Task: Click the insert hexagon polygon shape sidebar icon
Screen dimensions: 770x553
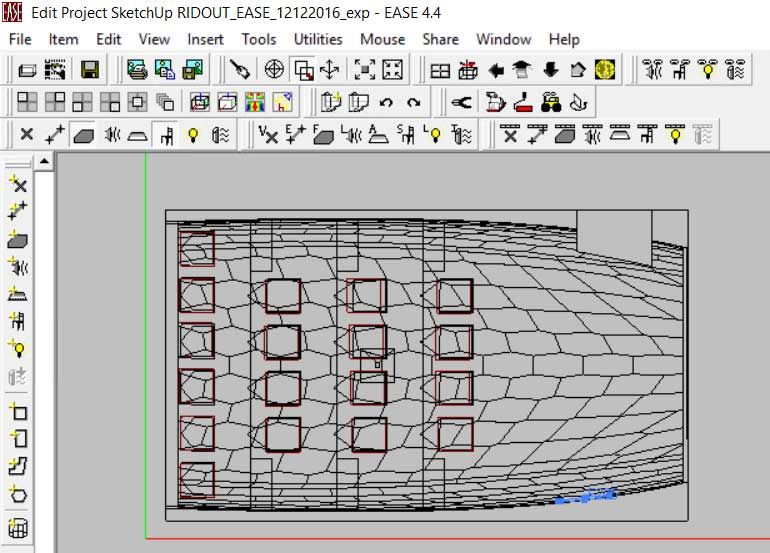Action: (x=18, y=494)
